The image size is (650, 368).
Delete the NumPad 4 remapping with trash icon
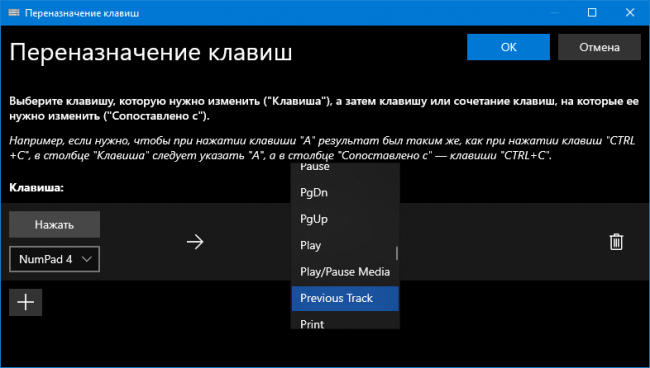coord(616,242)
